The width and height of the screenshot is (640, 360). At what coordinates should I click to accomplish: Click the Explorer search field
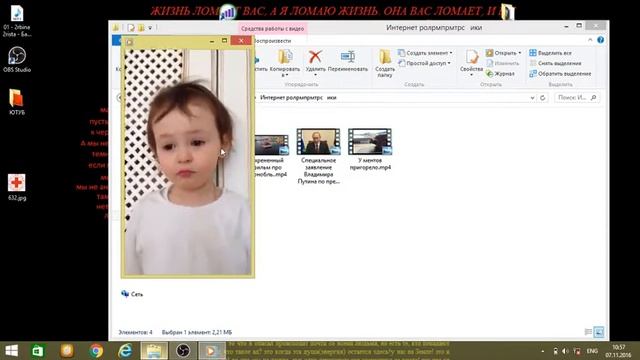[x=577, y=98]
